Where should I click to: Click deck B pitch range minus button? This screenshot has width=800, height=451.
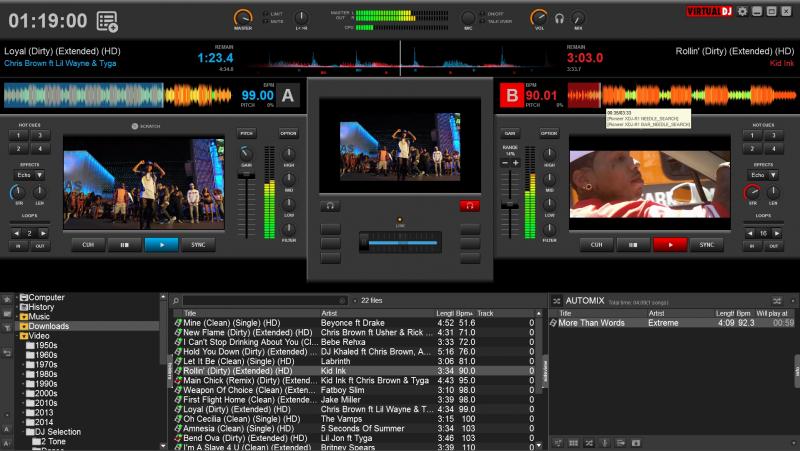click(x=505, y=163)
